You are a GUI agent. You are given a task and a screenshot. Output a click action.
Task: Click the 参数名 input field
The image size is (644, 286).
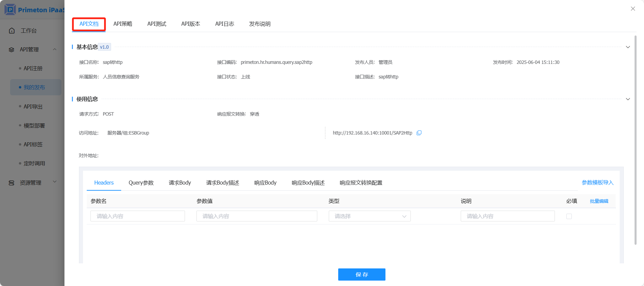point(138,216)
